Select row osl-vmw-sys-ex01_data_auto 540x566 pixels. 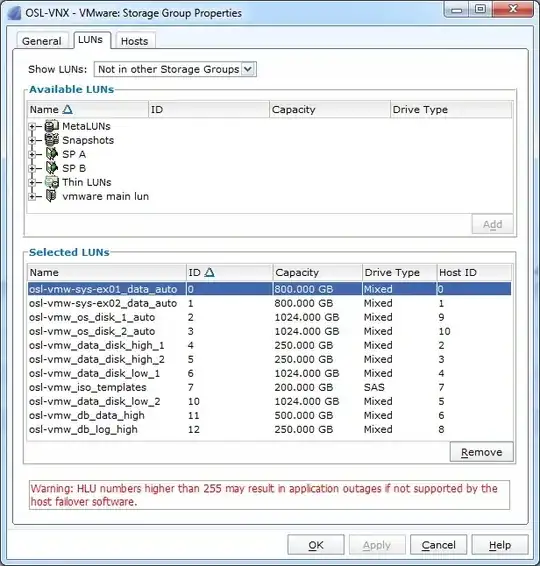269,289
